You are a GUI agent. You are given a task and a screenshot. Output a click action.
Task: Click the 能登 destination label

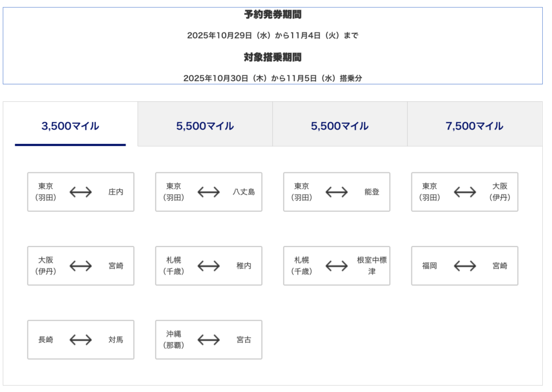coord(372,192)
